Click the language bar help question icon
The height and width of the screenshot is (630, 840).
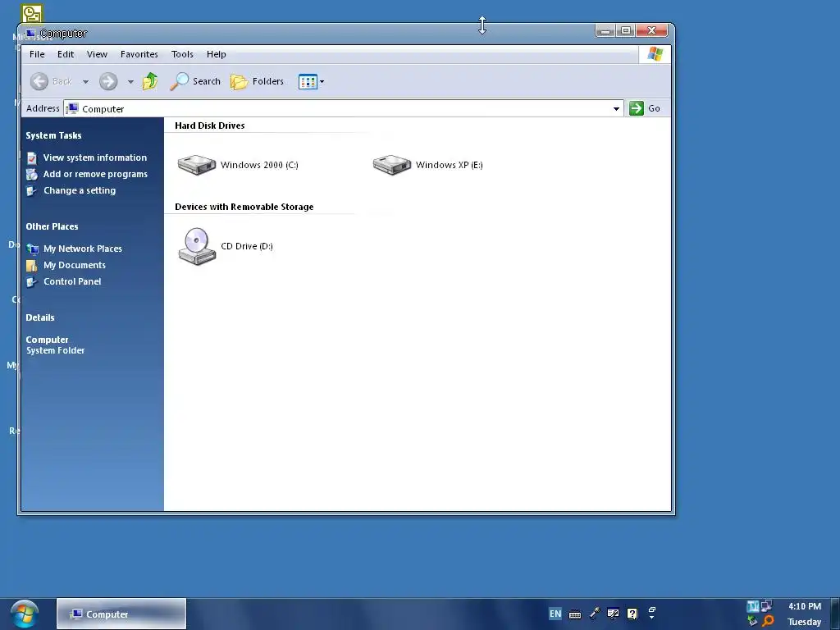[632, 614]
